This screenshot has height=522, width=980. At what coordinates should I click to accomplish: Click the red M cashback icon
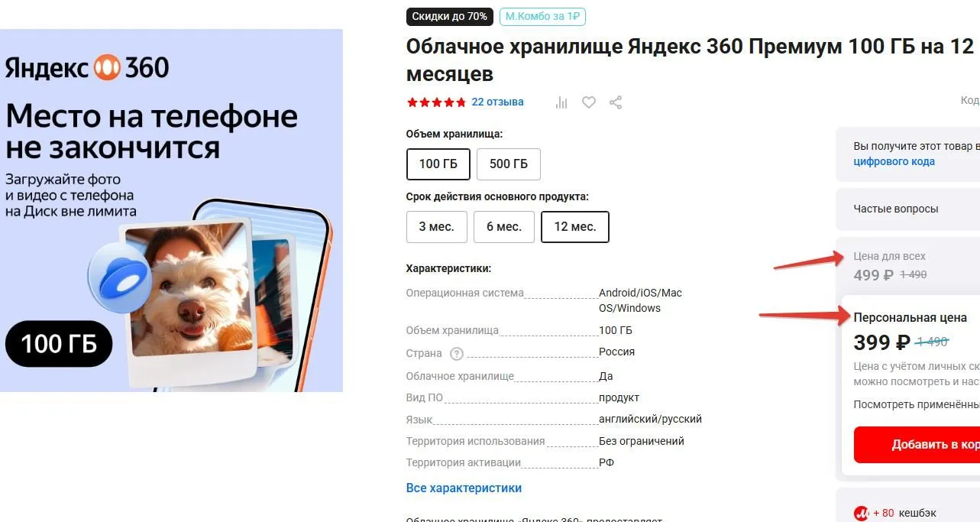click(861, 514)
